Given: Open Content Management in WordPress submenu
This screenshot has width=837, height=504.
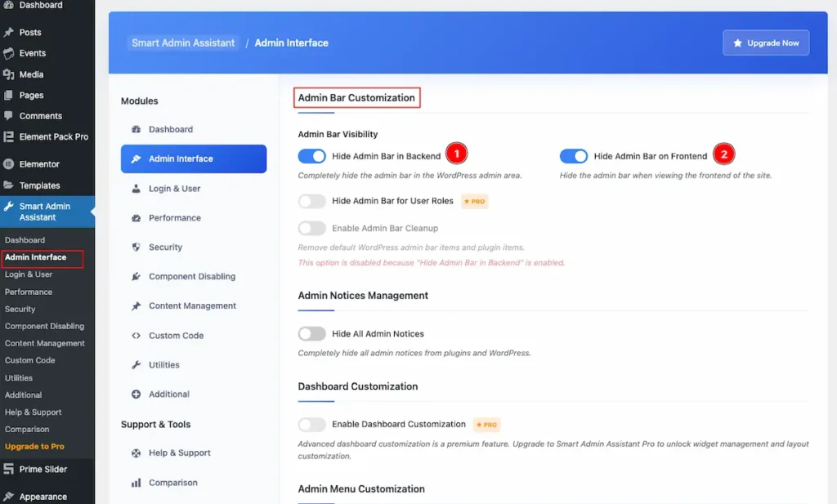Looking at the screenshot, I should click(45, 343).
